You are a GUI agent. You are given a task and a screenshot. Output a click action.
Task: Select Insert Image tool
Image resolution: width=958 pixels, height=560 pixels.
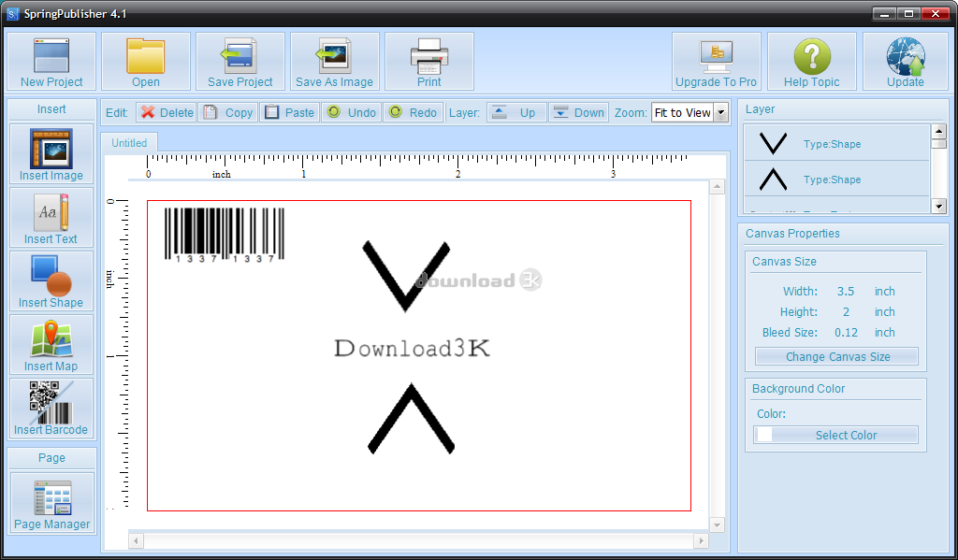tap(51, 154)
